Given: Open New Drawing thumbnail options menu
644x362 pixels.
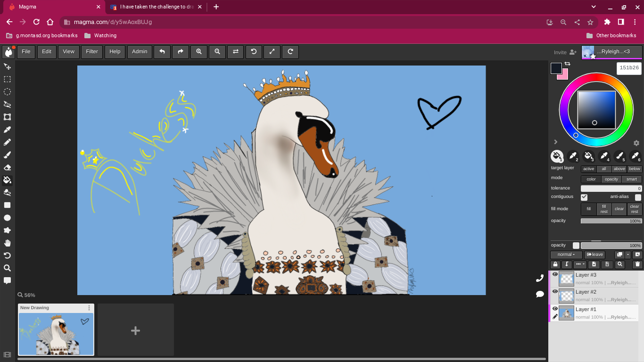Looking at the screenshot, I should pos(89,308).
